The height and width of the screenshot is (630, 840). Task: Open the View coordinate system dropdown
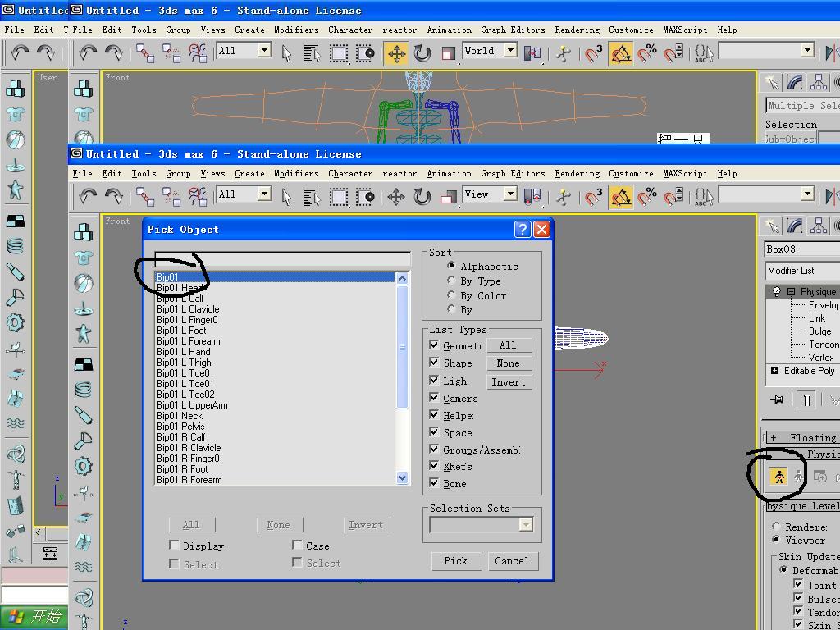point(510,194)
